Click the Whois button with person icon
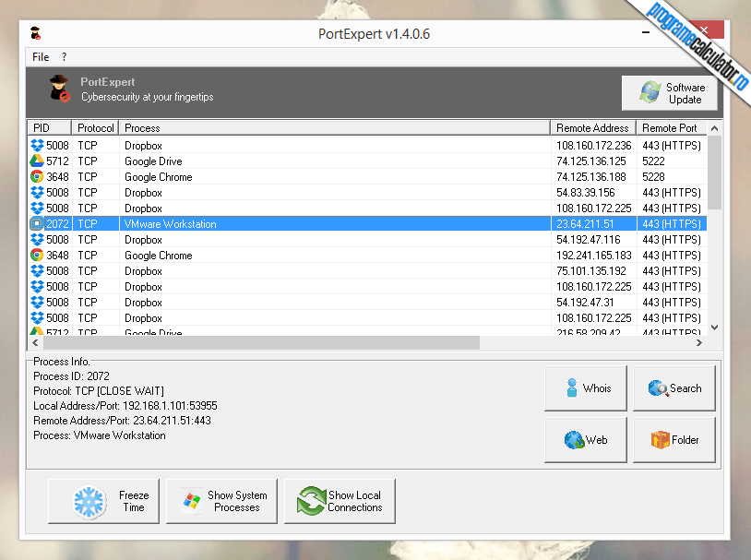Image resolution: width=751 pixels, height=560 pixels. 585,388
